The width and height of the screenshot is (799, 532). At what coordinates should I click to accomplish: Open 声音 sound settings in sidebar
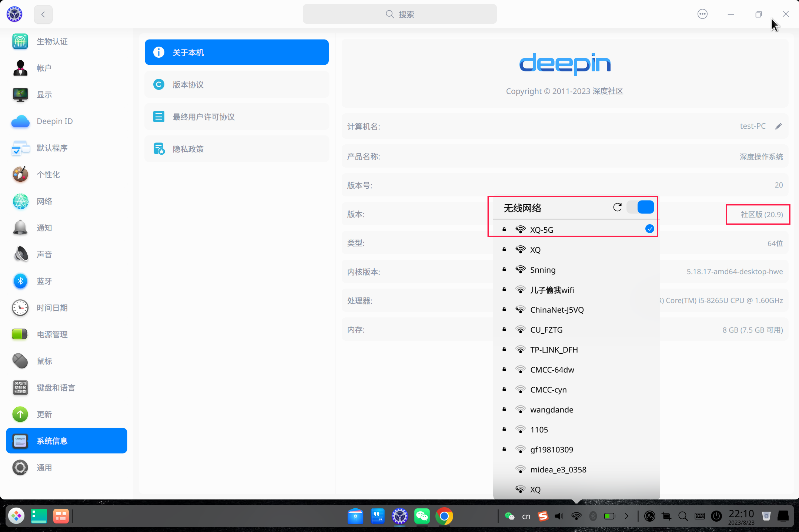pyautogui.click(x=44, y=255)
